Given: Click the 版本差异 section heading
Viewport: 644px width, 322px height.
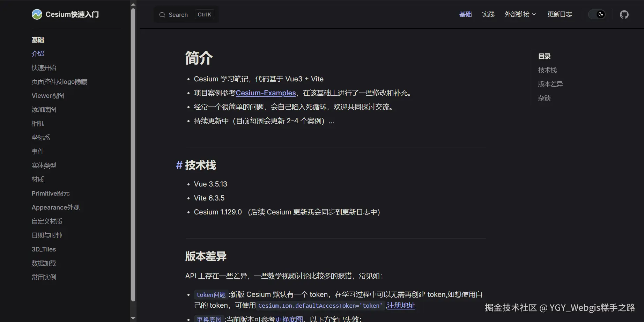Looking at the screenshot, I should click(206, 256).
